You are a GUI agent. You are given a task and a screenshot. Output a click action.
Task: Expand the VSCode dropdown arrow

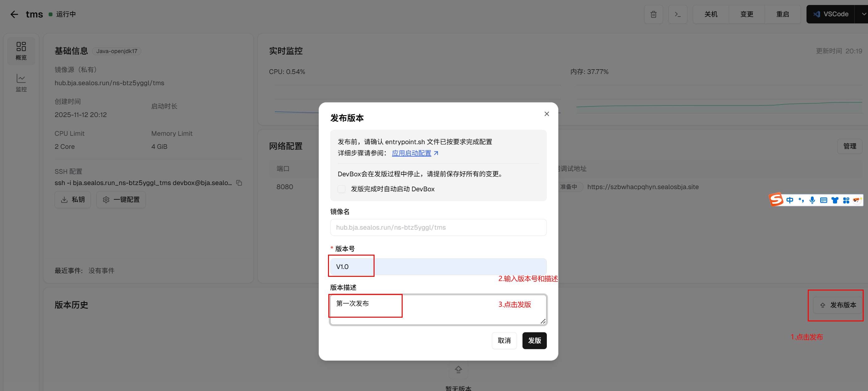(863, 14)
